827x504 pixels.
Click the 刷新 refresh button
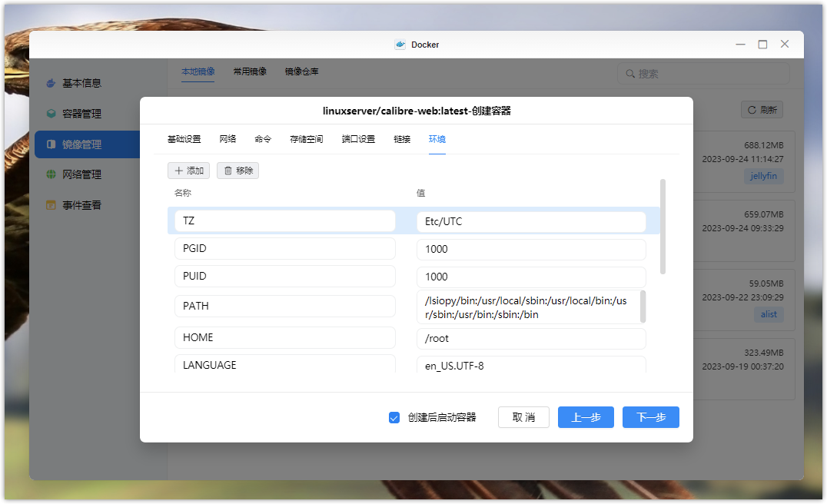(x=762, y=110)
